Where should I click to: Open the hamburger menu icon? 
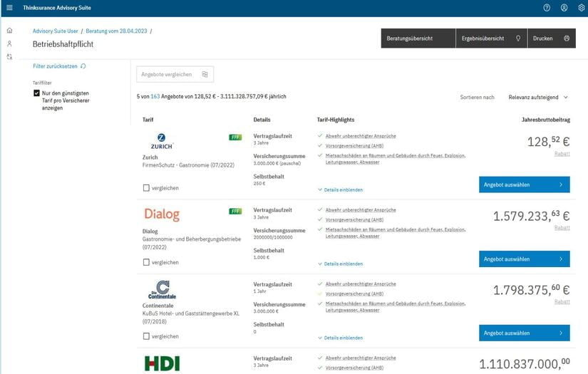10,8
